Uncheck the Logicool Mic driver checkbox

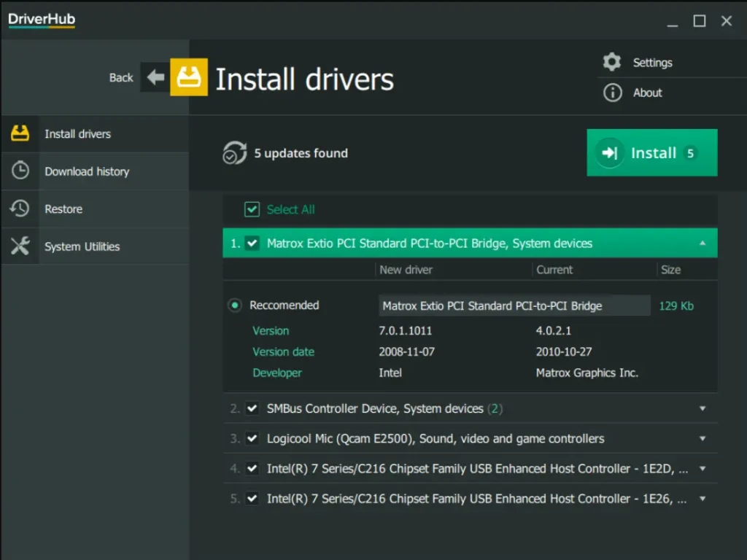[252, 438]
